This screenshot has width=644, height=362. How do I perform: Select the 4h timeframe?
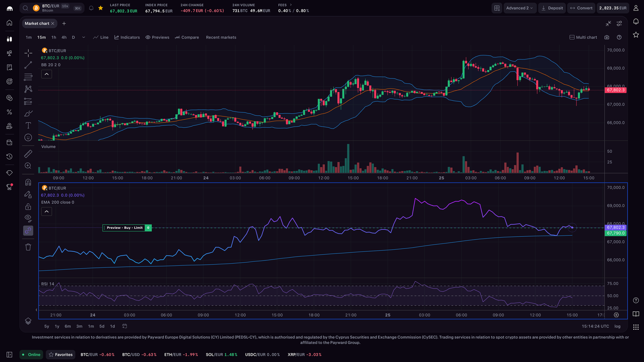(64, 37)
